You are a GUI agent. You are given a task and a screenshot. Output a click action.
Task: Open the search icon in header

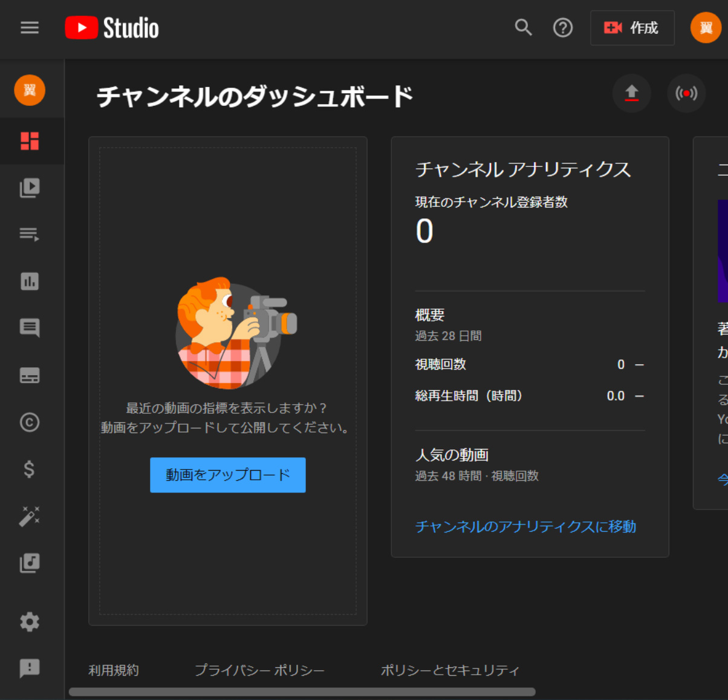tap(523, 28)
